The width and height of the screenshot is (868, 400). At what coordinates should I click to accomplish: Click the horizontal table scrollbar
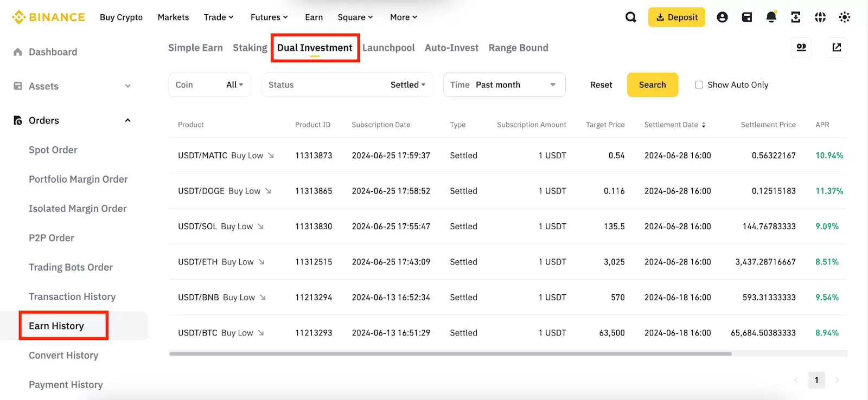pos(450,354)
